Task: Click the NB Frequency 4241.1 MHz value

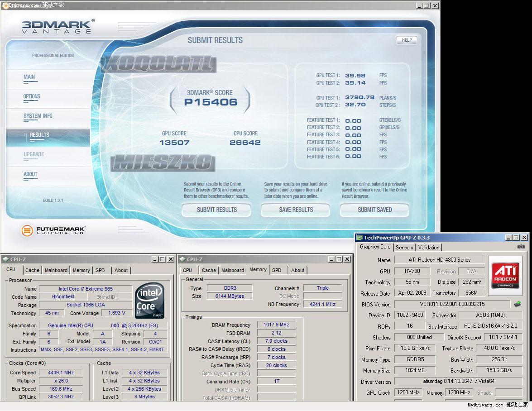Action: 322,304
